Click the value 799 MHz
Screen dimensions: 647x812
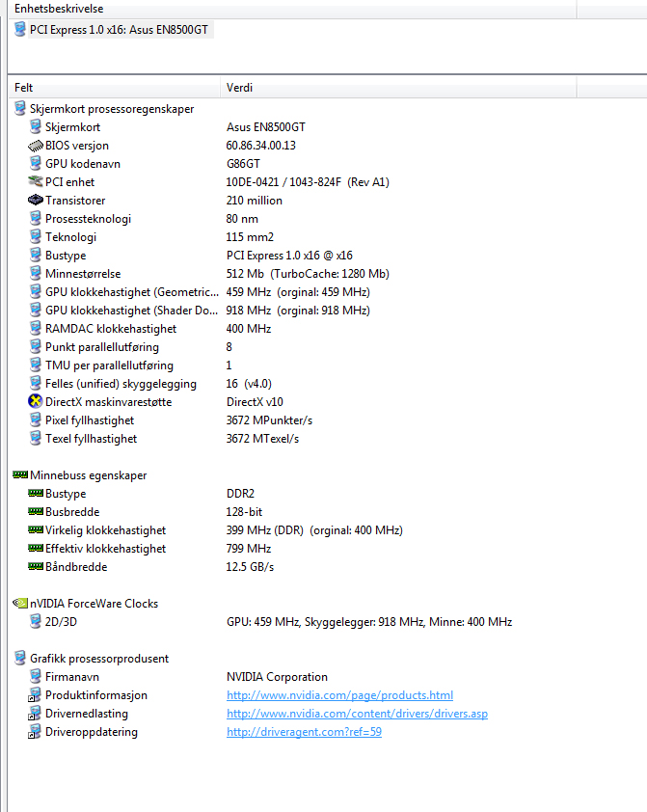tap(249, 549)
